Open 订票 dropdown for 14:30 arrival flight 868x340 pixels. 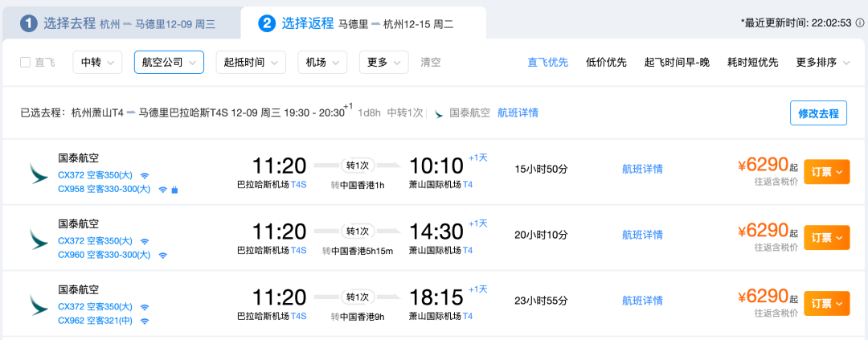826,238
